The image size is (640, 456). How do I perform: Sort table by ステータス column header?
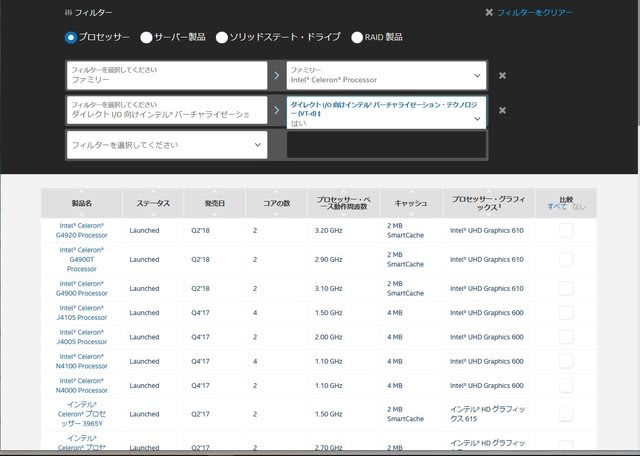tap(153, 203)
